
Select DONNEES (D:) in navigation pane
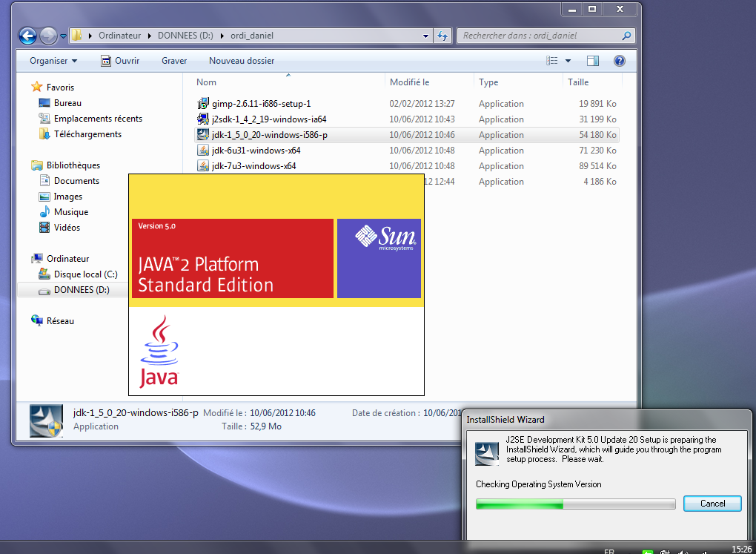tap(81, 290)
